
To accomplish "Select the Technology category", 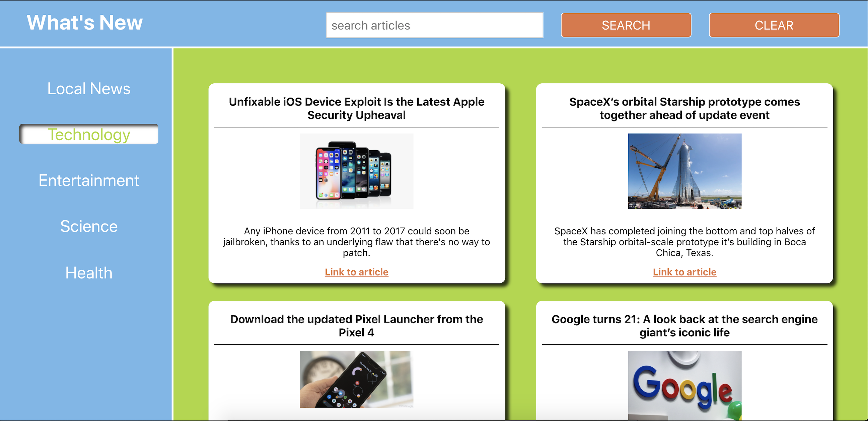I will 89,135.
